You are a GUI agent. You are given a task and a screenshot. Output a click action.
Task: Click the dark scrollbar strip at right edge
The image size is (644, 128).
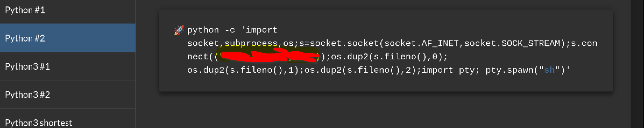point(637,64)
